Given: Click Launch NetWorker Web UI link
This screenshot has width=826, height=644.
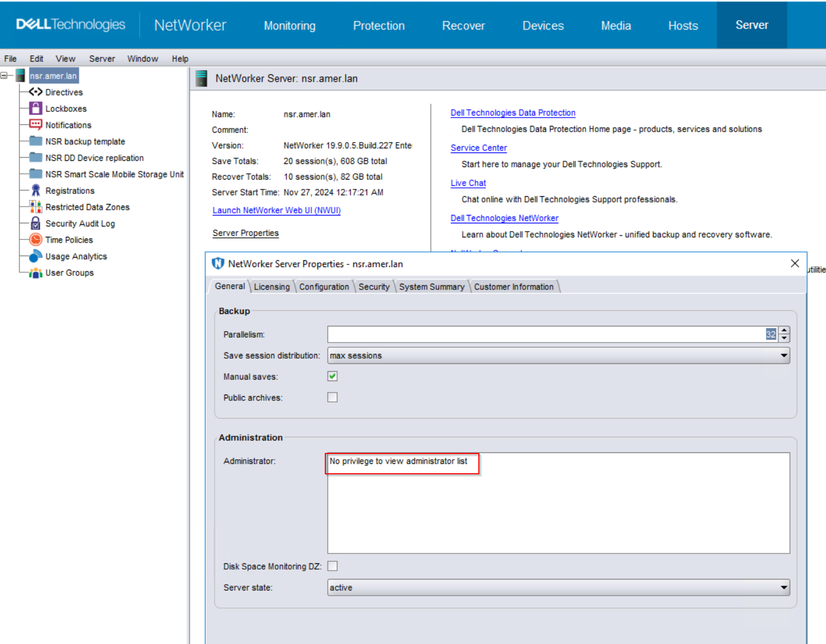Looking at the screenshot, I should pos(276,210).
